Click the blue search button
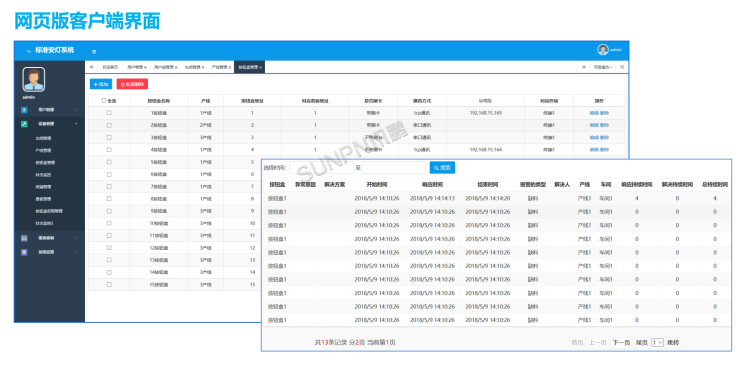This screenshot has height=368, width=750. pos(442,168)
